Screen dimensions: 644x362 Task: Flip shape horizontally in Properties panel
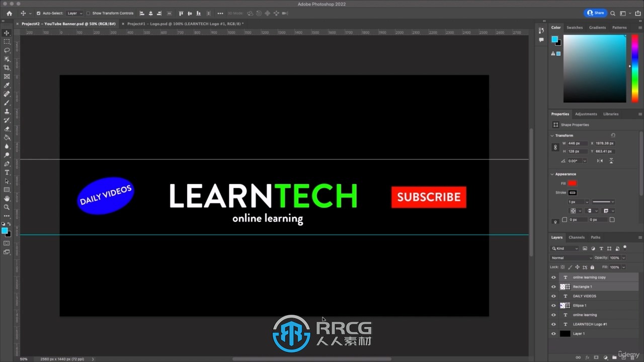point(600,161)
